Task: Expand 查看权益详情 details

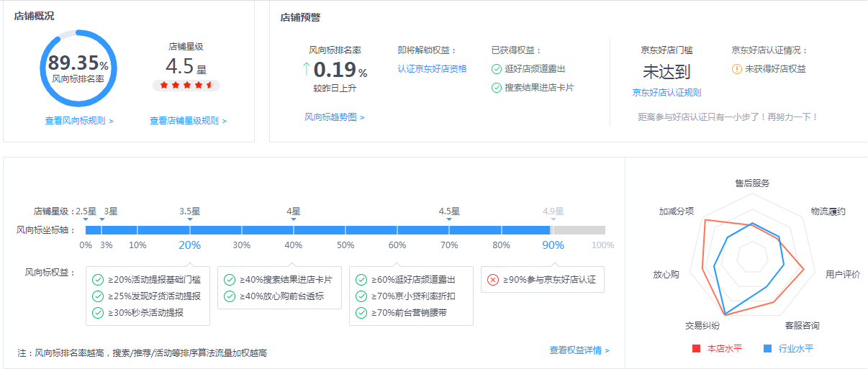Action: click(579, 350)
